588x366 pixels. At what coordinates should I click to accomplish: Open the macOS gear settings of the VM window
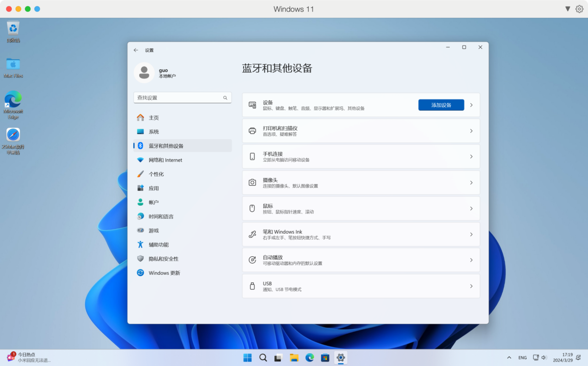[579, 9]
